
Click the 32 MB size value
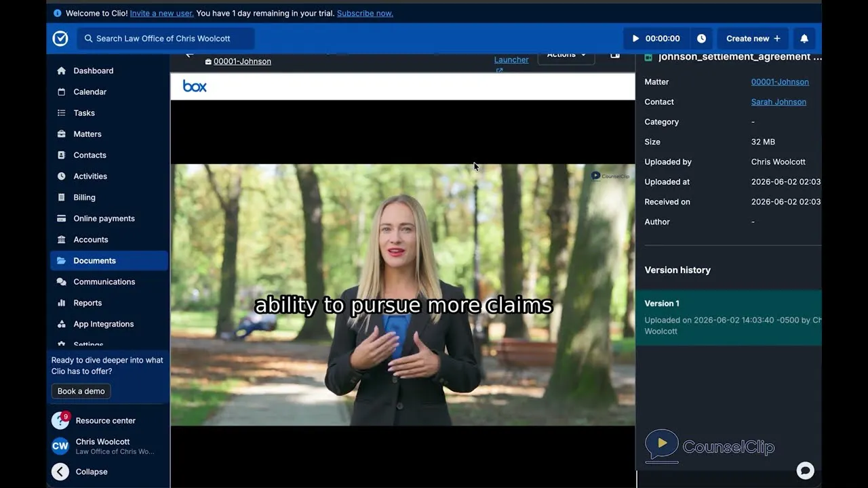point(763,142)
